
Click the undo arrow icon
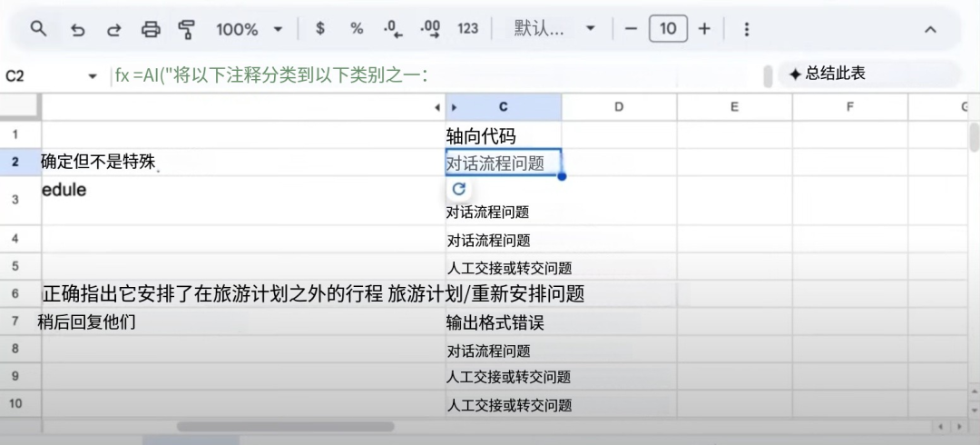tap(78, 29)
